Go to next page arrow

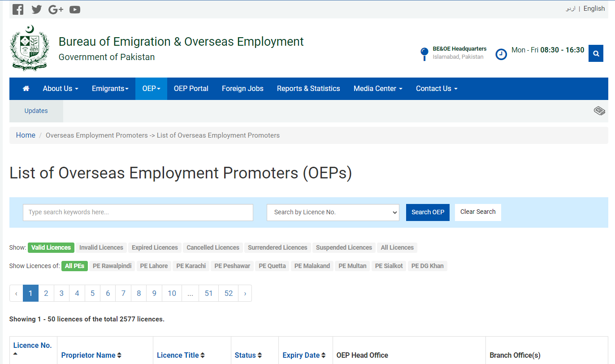245,294
